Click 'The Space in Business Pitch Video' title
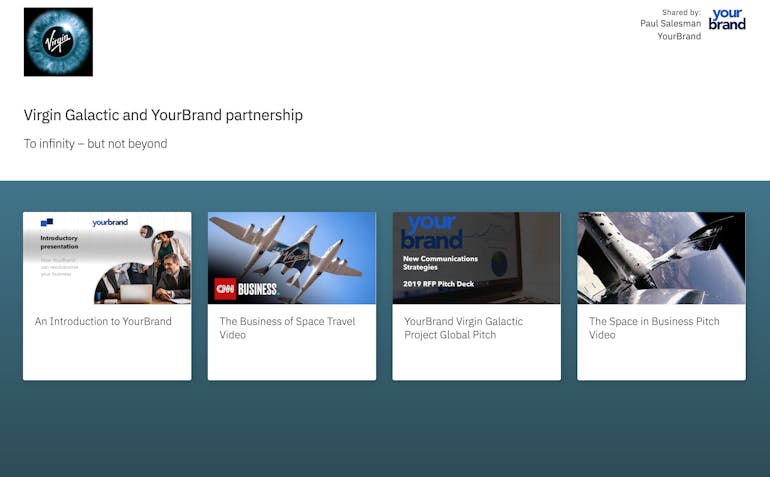This screenshot has width=770, height=477. (x=654, y=328)
